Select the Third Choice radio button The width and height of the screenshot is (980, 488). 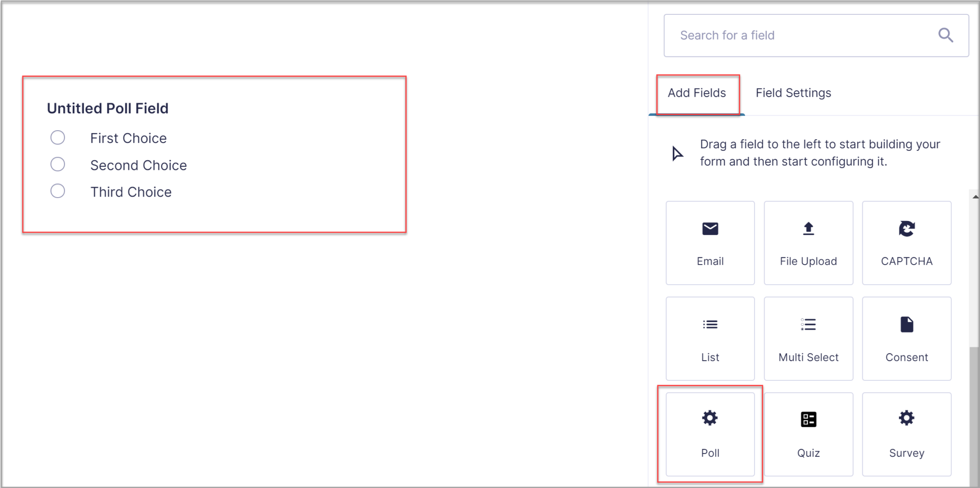click(57, 191)
